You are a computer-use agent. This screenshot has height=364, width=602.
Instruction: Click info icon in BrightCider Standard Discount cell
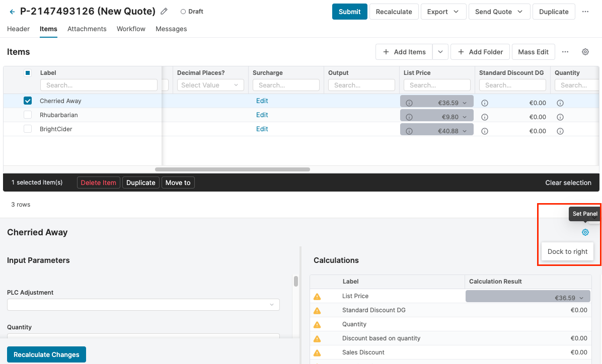pyautogui.click(x=485, y=131)
